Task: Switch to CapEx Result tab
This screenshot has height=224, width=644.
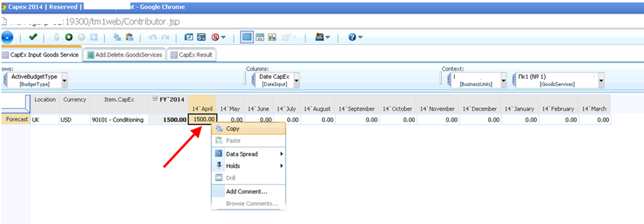Action: (191, 55)
